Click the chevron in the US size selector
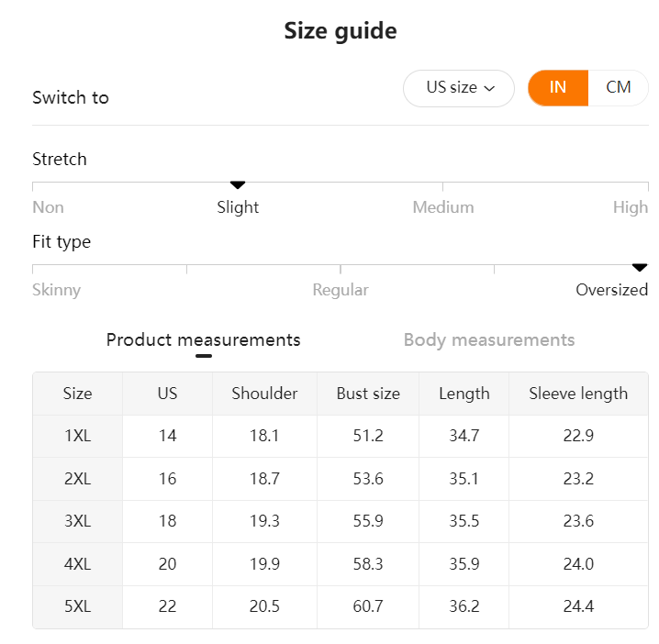659x644 pixels. [x=489, y=89]
